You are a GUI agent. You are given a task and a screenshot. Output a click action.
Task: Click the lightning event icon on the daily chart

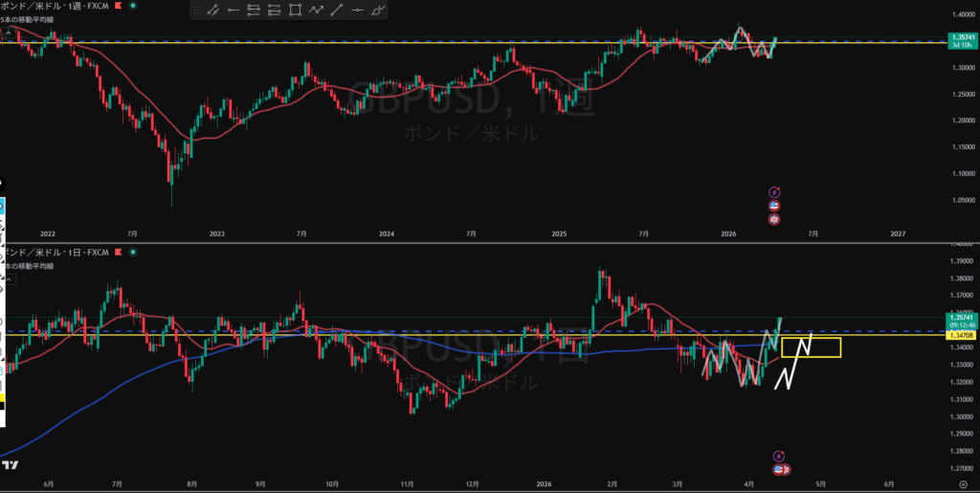pyautogui.click(x=780, y=456)
